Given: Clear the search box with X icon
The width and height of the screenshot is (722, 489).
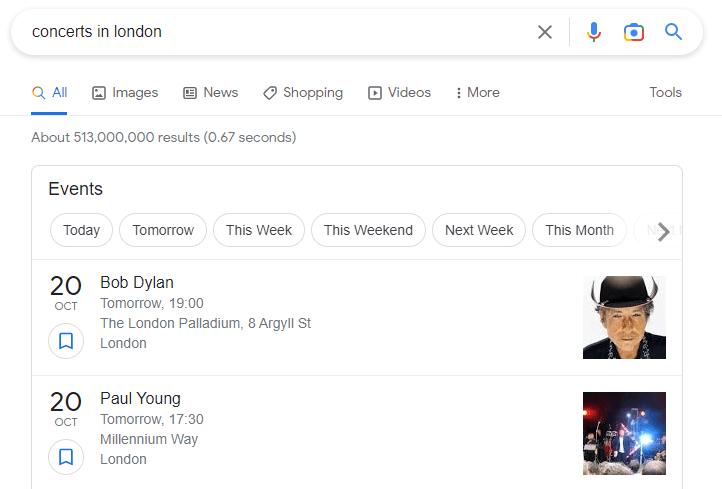Looking at the screenshot, I should click(x=545, y=32).
